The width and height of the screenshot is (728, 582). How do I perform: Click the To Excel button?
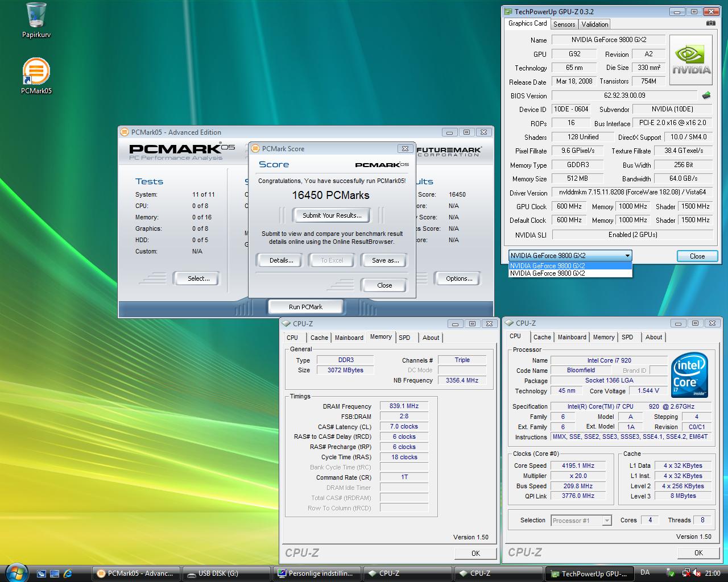point(332,260)
